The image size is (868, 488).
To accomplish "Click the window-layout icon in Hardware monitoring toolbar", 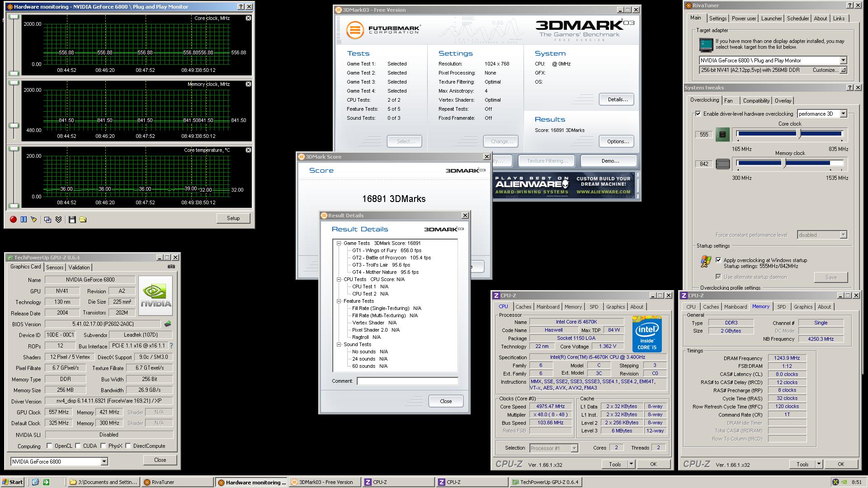I will point(47,220).
